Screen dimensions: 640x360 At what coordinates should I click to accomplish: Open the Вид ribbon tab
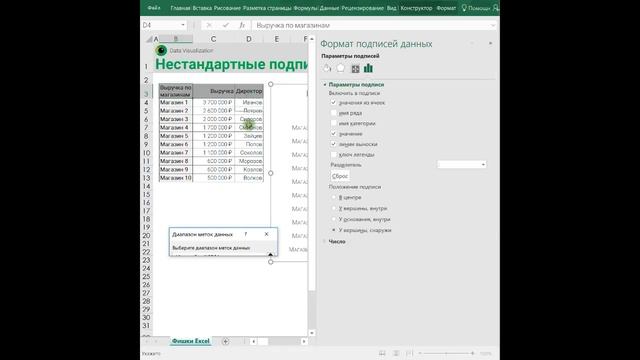pos(391,8)
